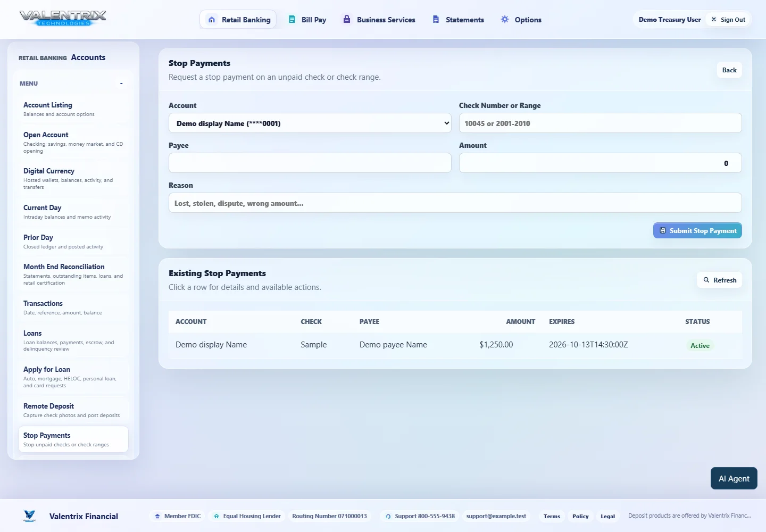The width and height of the screenshot is (766, 532).
Task: Click the Support phone headset icon
Action: [388, 516]
